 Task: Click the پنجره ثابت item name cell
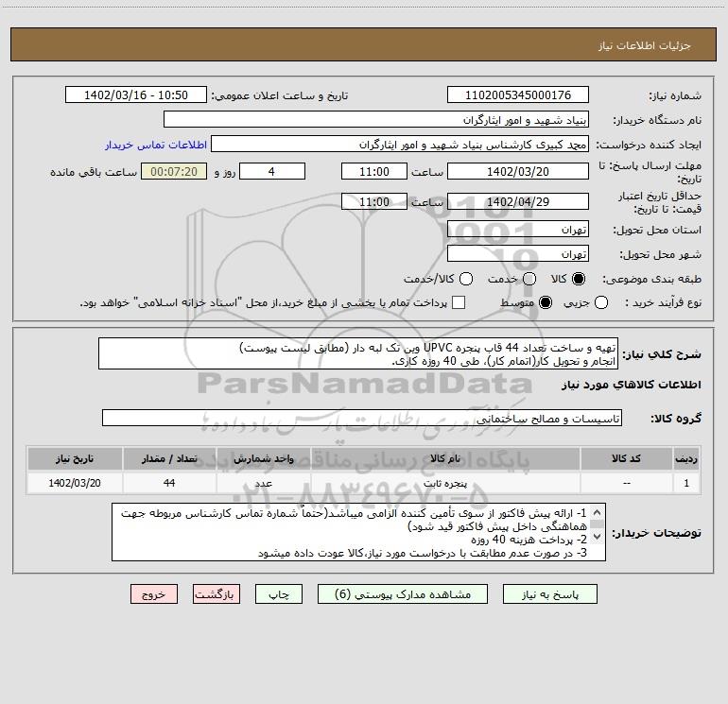[x=444, y=483]
